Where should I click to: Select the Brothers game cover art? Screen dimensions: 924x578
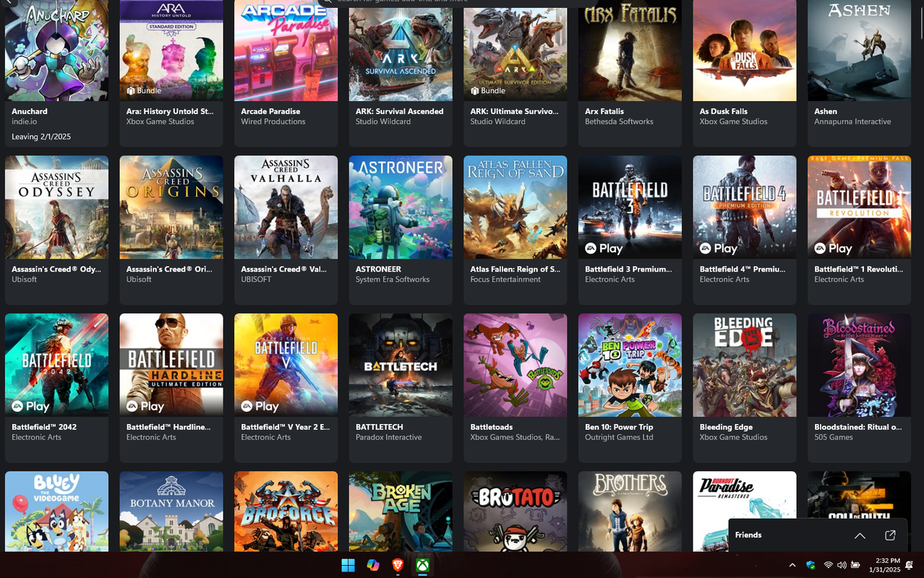click(630, 512)
